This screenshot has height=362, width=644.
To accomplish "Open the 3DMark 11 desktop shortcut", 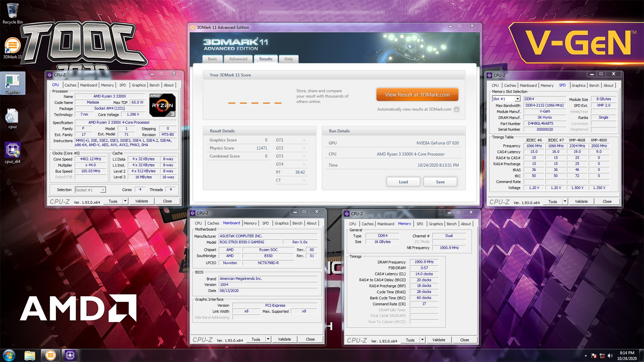I will (12, 48).
